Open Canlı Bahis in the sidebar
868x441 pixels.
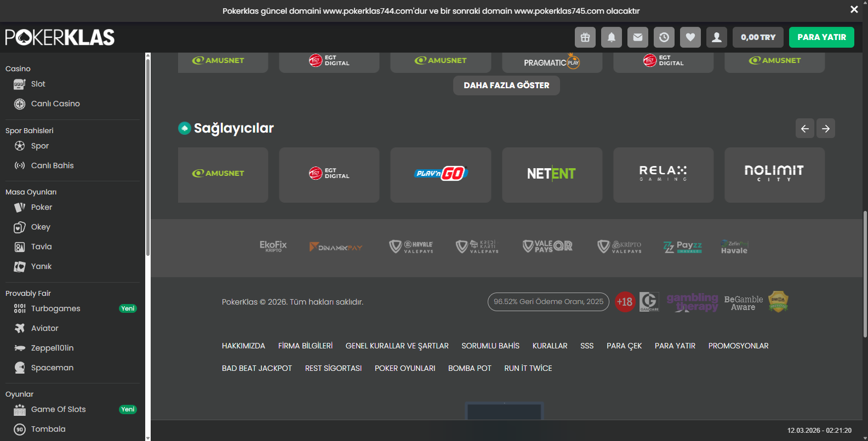52,165
